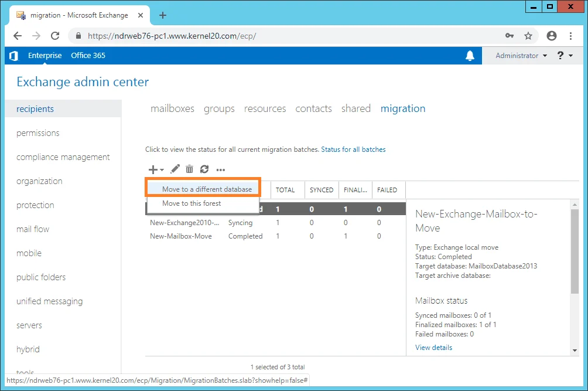Open the Chrome three-dot menu
Viewport: 588px width, 391px height.
[571, 35]
